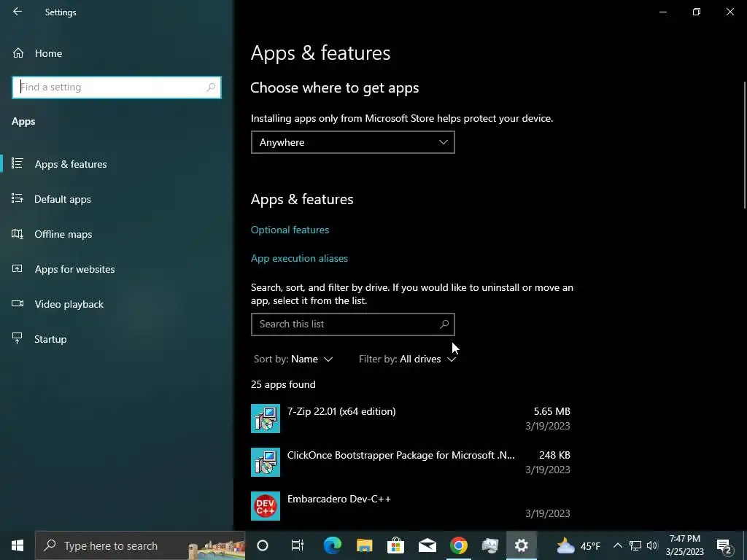Open the 45°F weather widget
Image resolution: width=747 pixels, height=560 pixels.
(x=578, y=545)
